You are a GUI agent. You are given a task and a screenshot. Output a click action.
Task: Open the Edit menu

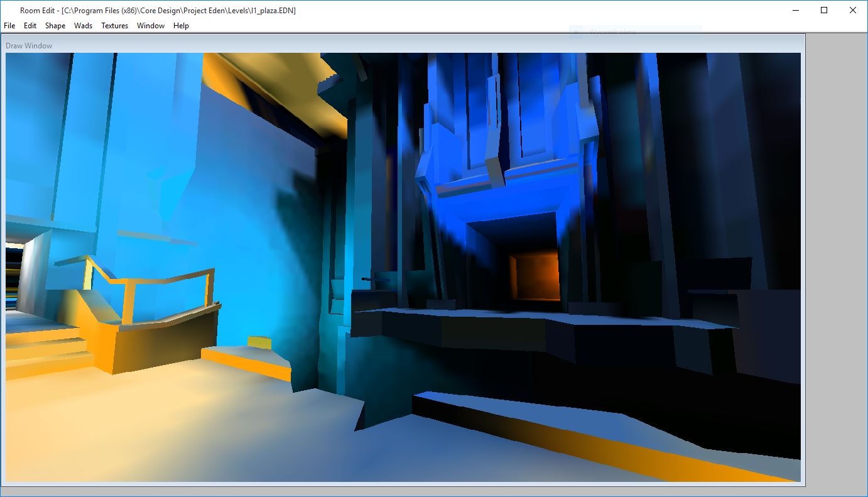(x=30, y=26)
